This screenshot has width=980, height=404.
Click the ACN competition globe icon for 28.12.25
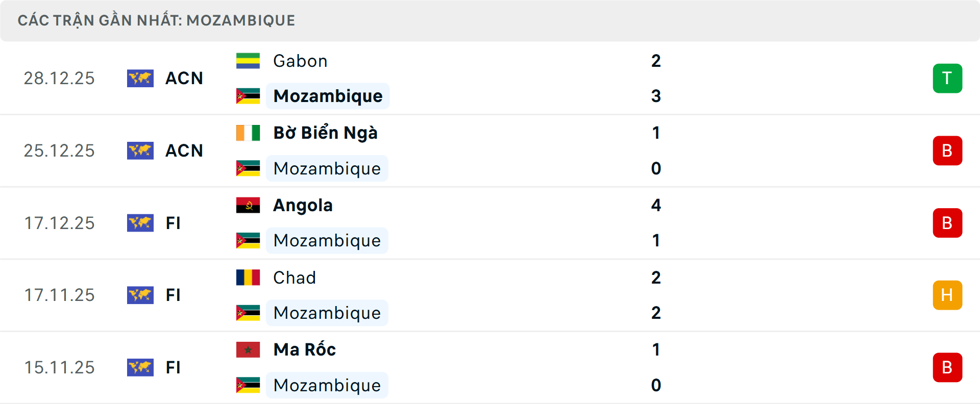pyautogui.click(x=140, y=78)
